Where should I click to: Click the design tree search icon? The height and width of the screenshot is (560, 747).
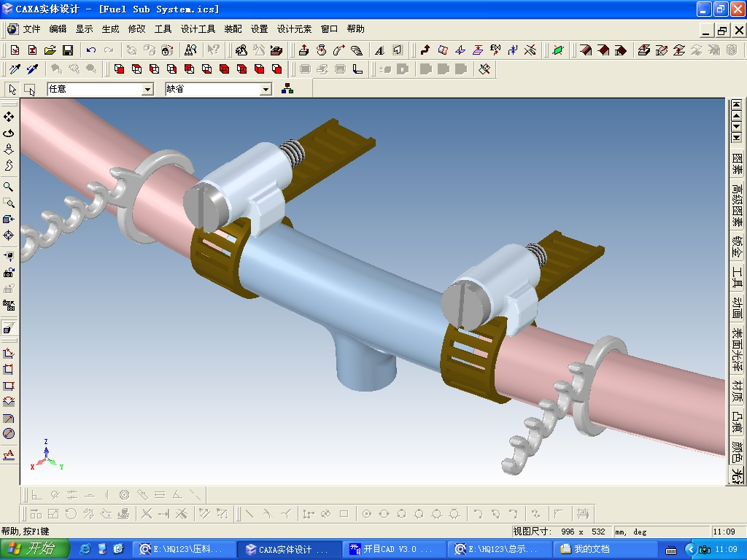point(190,50)
